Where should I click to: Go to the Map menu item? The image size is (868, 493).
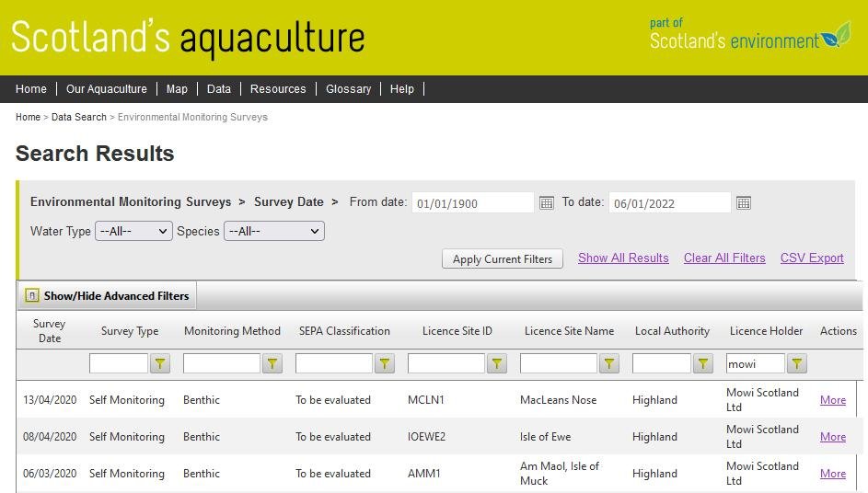pyautogui.click(x=177, y=89)
